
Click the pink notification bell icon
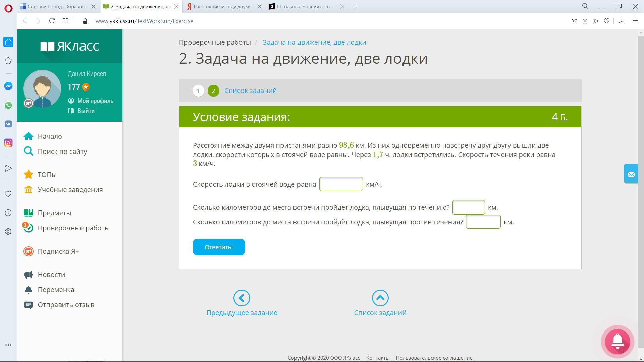coord(618,342)
